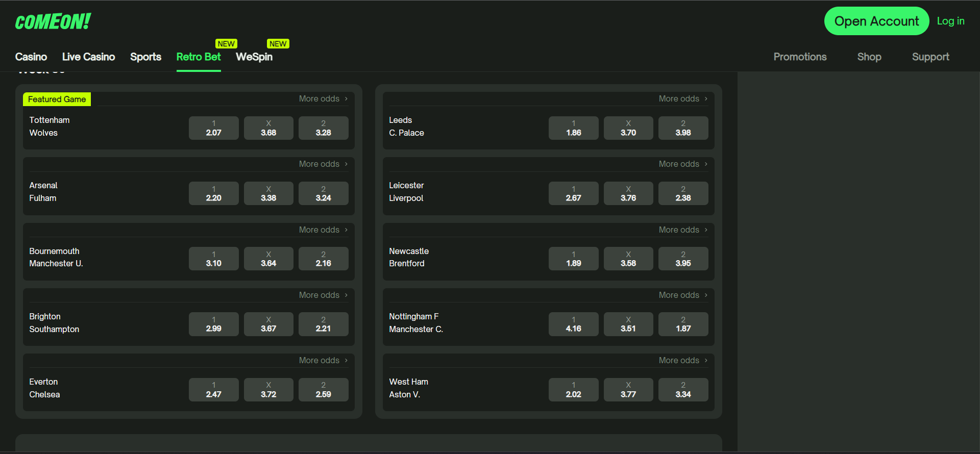Expand More odds for Arsenal vs Fulham
This screenshot has width=980, height=454.
(324, 164)
